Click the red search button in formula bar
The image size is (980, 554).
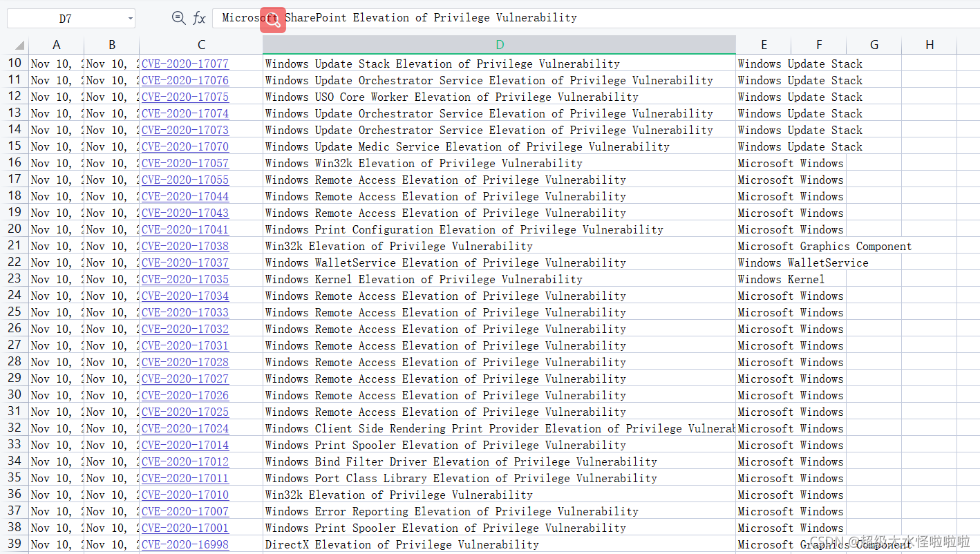(273, 20)
